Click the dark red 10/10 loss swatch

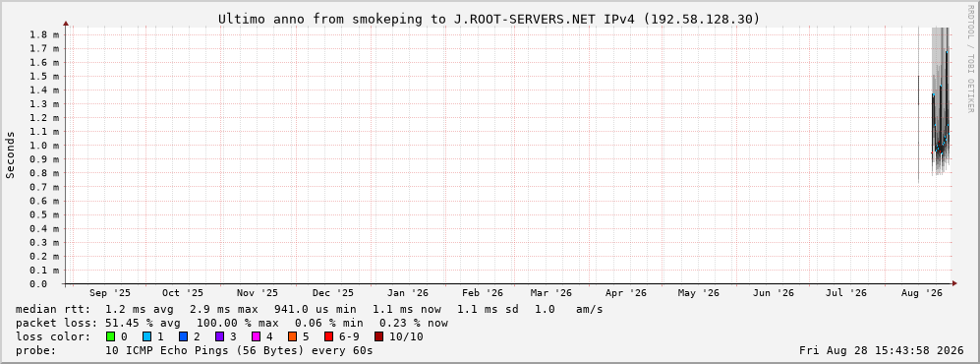coord(379,336)
